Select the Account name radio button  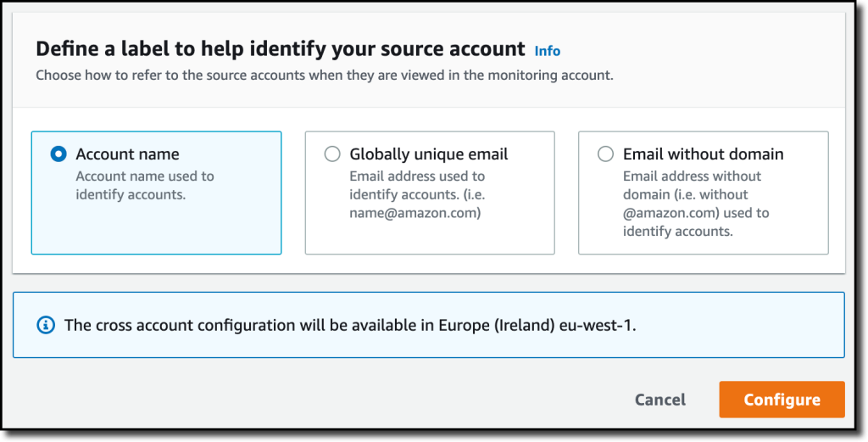click(58, 154)
